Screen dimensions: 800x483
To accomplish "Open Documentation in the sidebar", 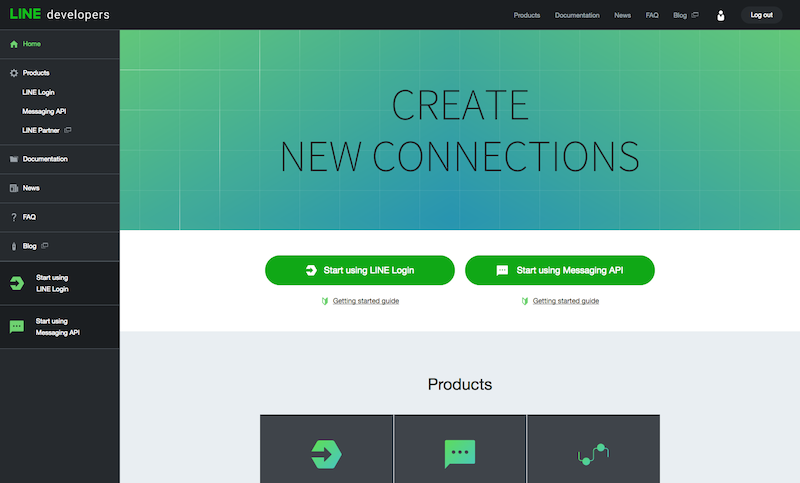I will (x=45, y=159).
